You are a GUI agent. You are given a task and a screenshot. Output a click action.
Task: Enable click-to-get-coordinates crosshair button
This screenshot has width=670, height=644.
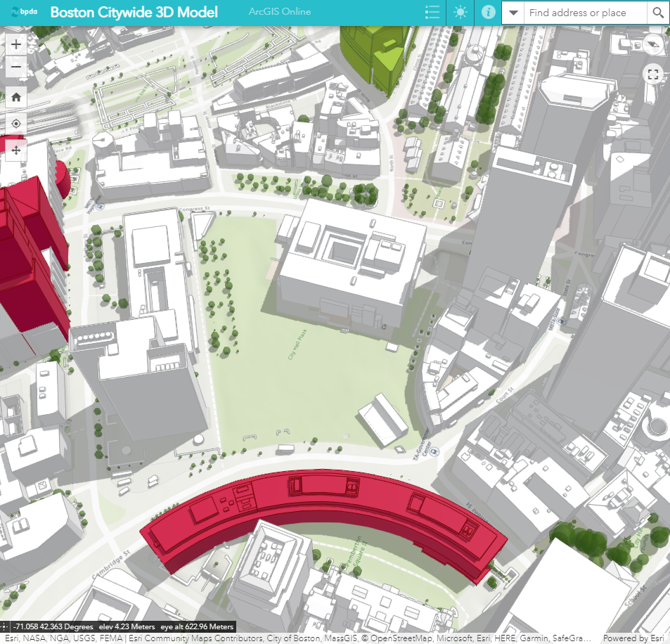[4, 626]
